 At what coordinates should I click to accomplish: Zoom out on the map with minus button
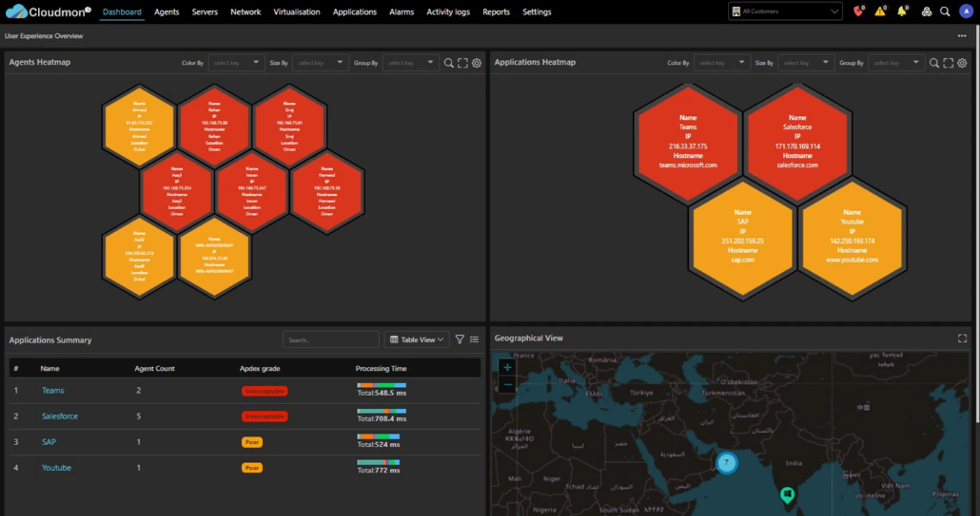pyautogui.click(x=507, y=384)
